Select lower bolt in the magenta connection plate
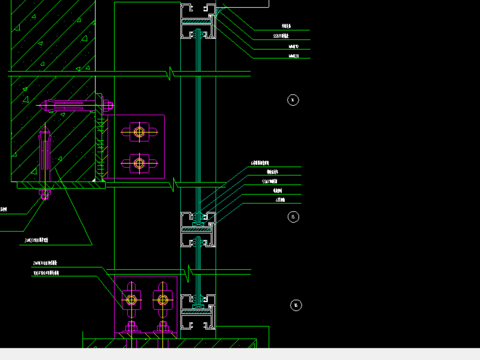480x360 pixels. point(139,163)
